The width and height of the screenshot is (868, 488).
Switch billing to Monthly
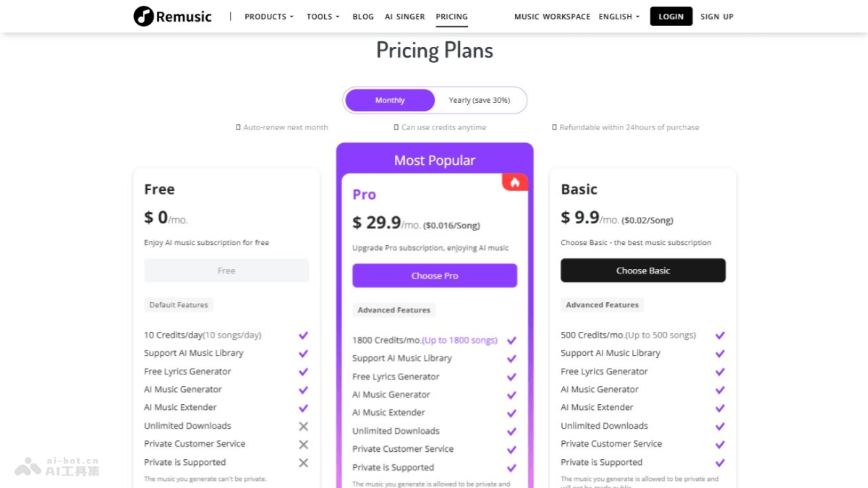tap(390, 100)
